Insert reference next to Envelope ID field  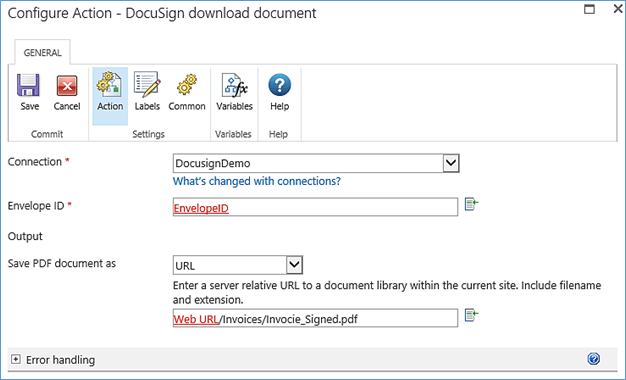pyautogui.click(x=471, y=204)
